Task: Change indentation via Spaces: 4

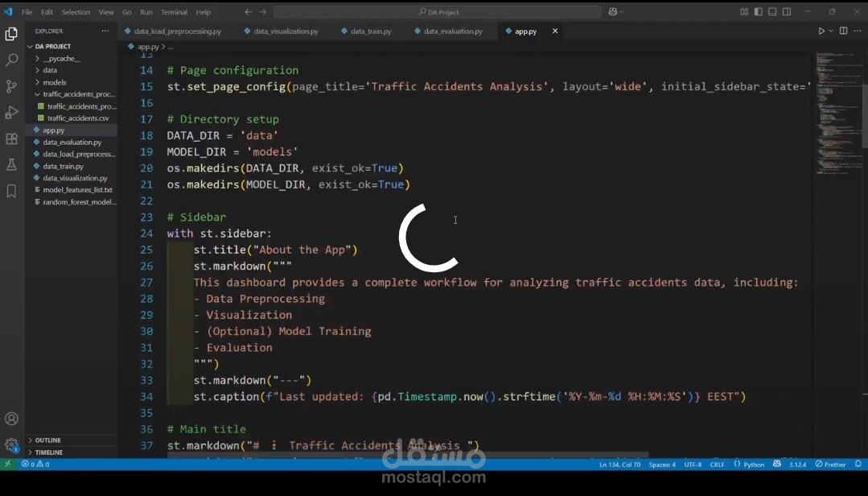Action: 662,465
